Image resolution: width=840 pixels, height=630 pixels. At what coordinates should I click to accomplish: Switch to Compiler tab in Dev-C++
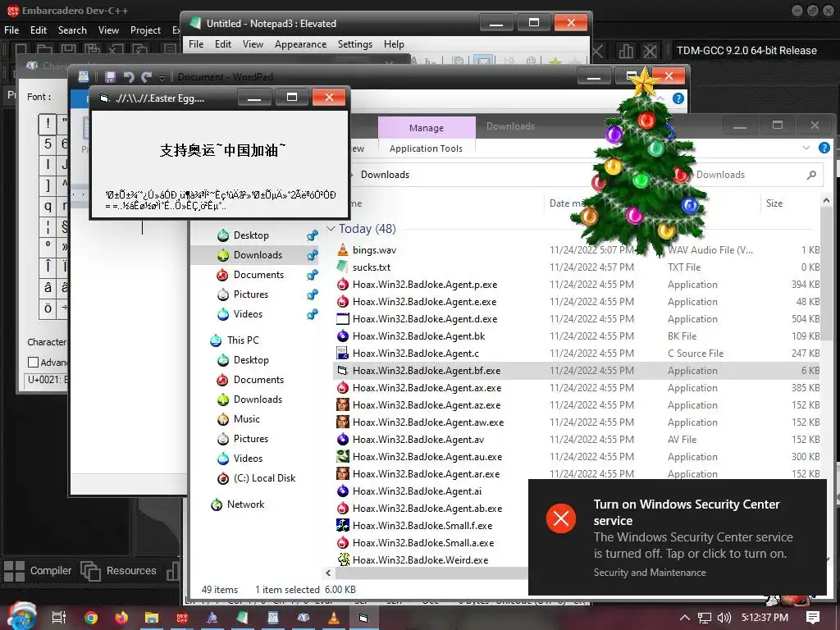coord(38,571)
